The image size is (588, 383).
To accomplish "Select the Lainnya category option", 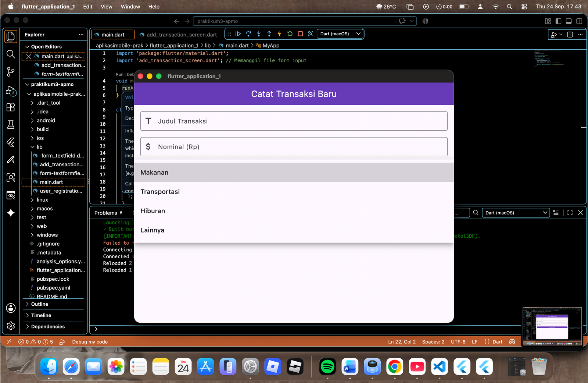I will tap(294, 230).
